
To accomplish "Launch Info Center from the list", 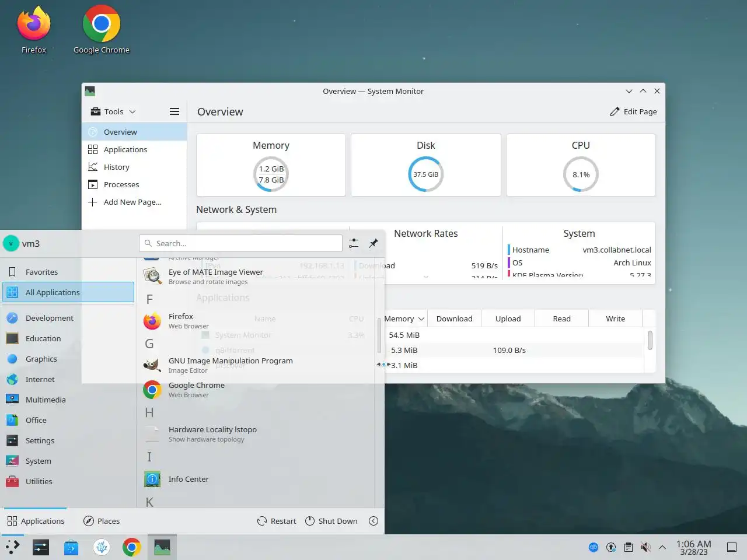I will 257,479.
